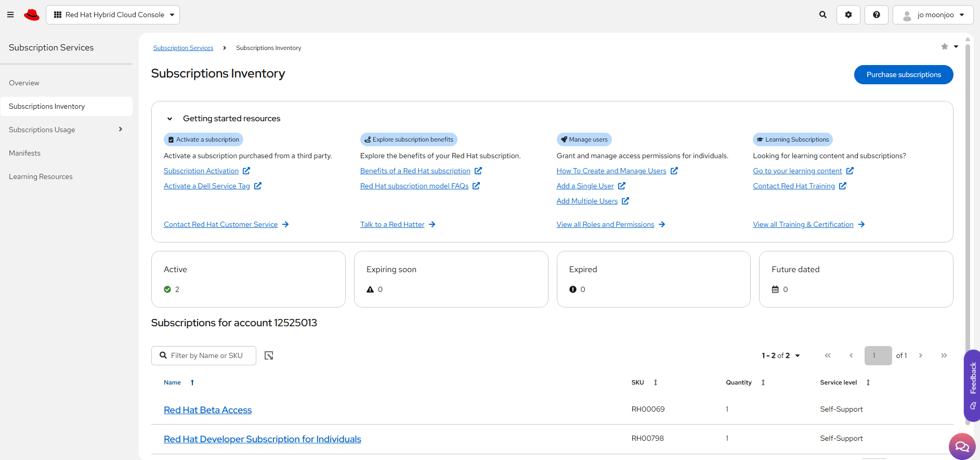The image size is (980, 460).
Task: Open Learning Resources in the sidebar
Action: coord(41,176)
